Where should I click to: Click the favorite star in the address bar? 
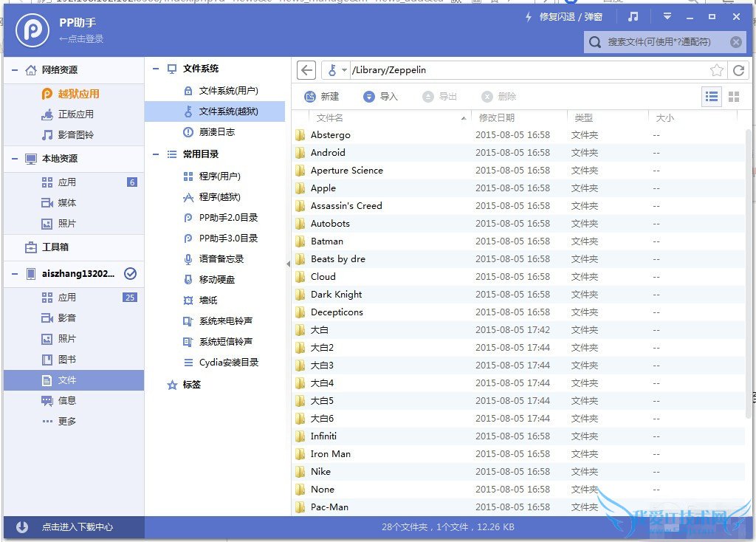(x=717, y=69)
